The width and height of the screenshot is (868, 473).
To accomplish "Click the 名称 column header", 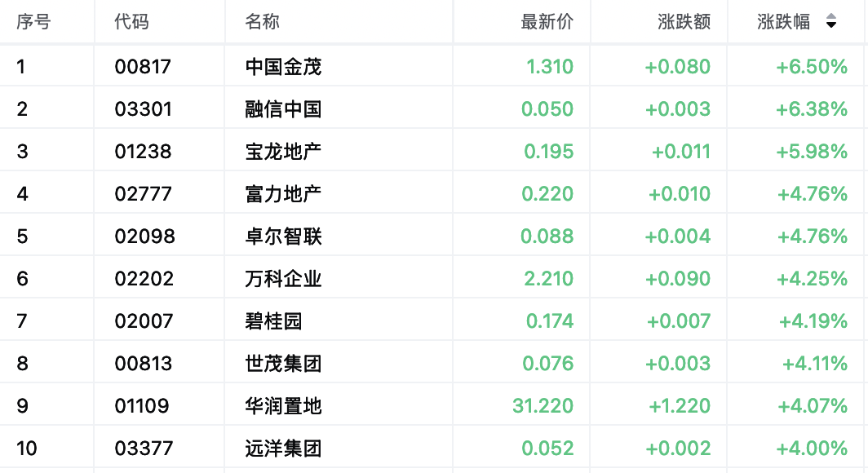I will coord(263,21).
